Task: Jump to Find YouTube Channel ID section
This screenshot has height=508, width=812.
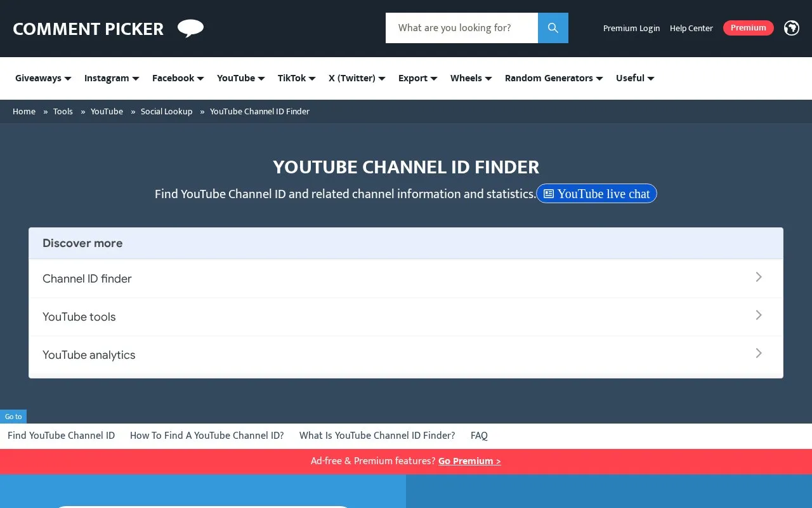Action: tap(61, 436)
